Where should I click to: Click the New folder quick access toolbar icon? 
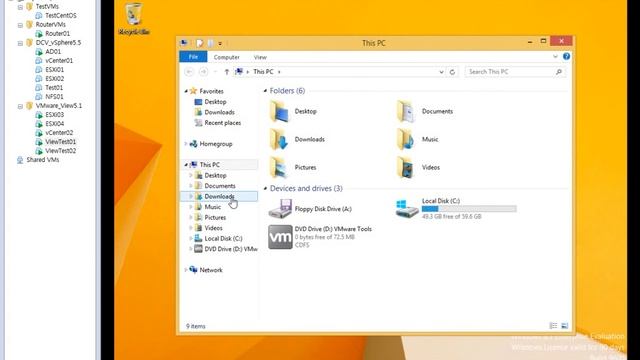pyautogui.click(x=211, y=43)
